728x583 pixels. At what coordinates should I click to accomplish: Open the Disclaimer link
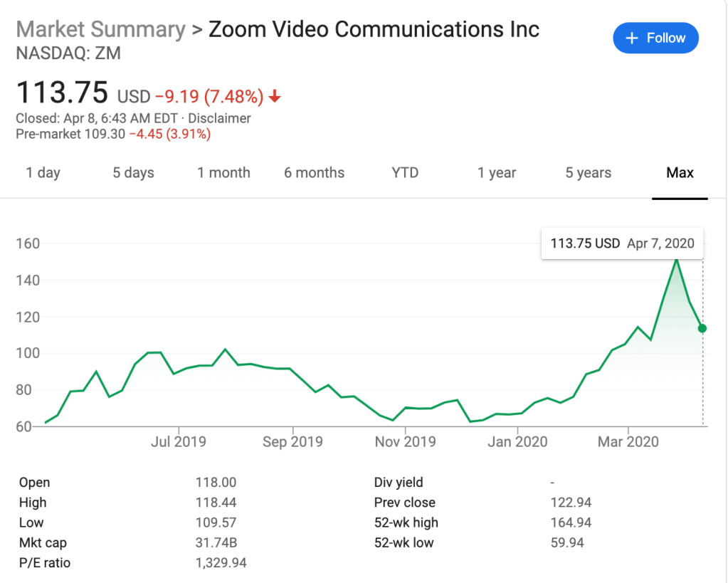[x=219, y=118]
